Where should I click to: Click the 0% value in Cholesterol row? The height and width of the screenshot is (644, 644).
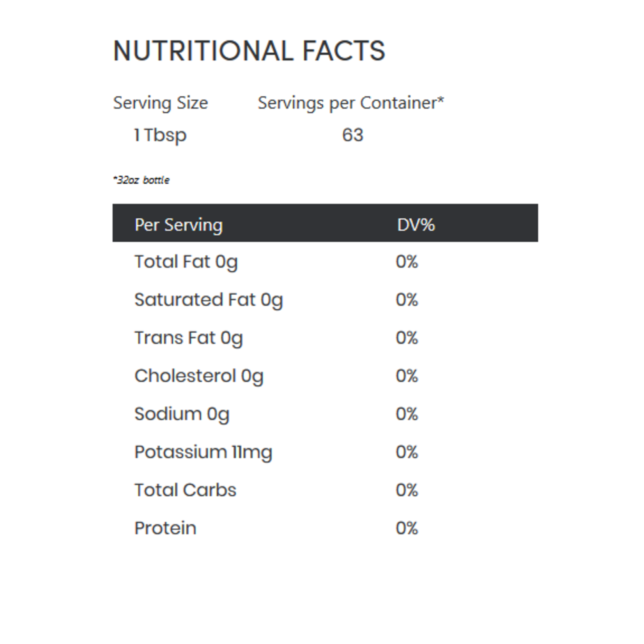[407, 376]
